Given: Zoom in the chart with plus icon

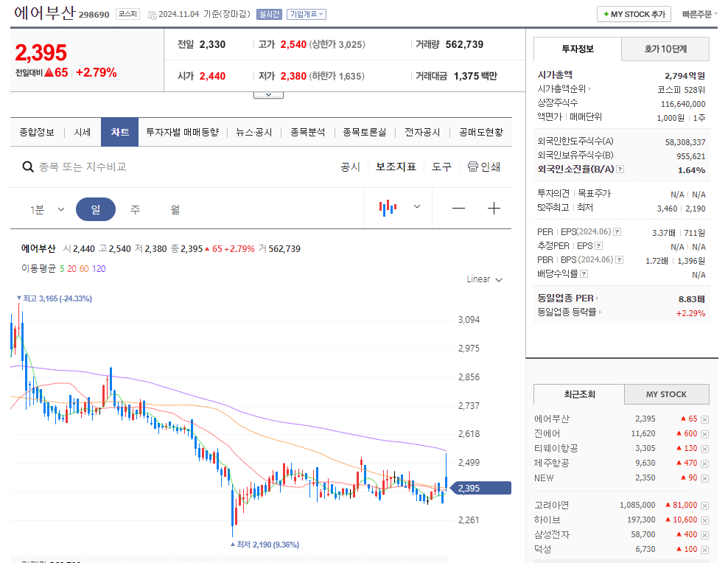Looking at the screenshot, I should [494, 209].
